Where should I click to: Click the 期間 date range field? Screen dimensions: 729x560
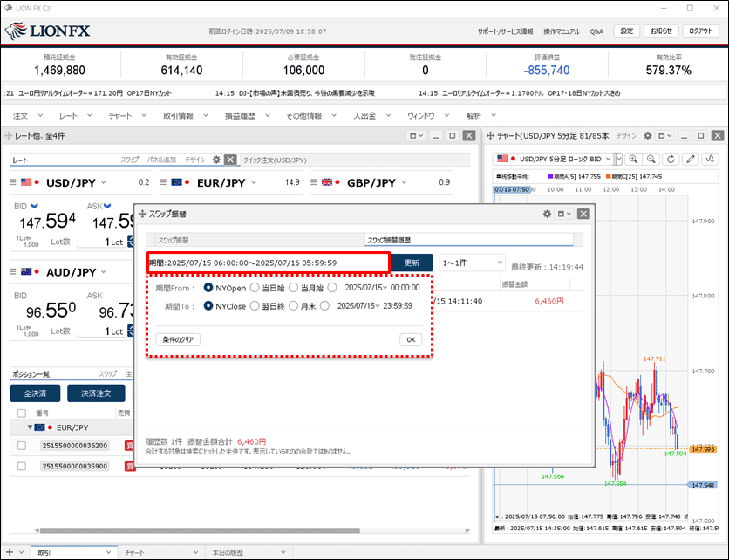[269, 263]
